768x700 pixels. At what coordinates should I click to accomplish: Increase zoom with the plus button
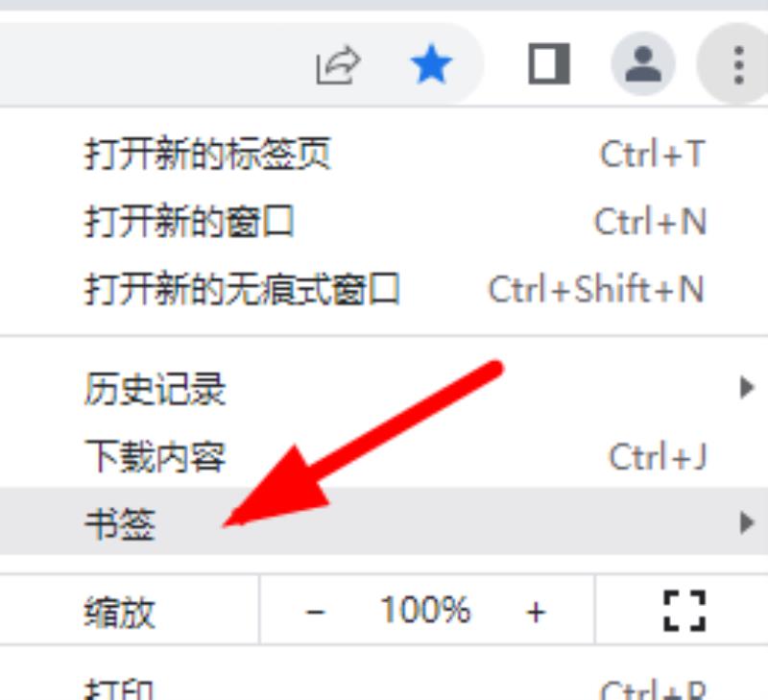[x=536, y=612]
